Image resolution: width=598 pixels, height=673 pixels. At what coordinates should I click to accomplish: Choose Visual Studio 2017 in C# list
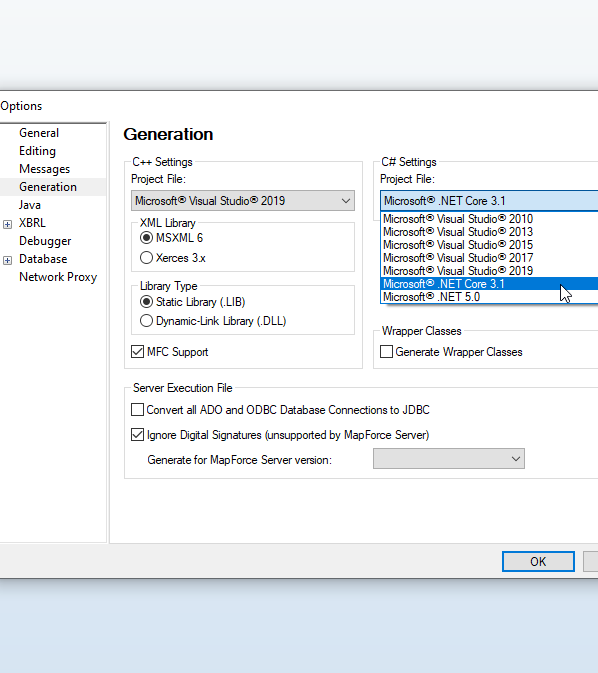click(x=489, y=258)
